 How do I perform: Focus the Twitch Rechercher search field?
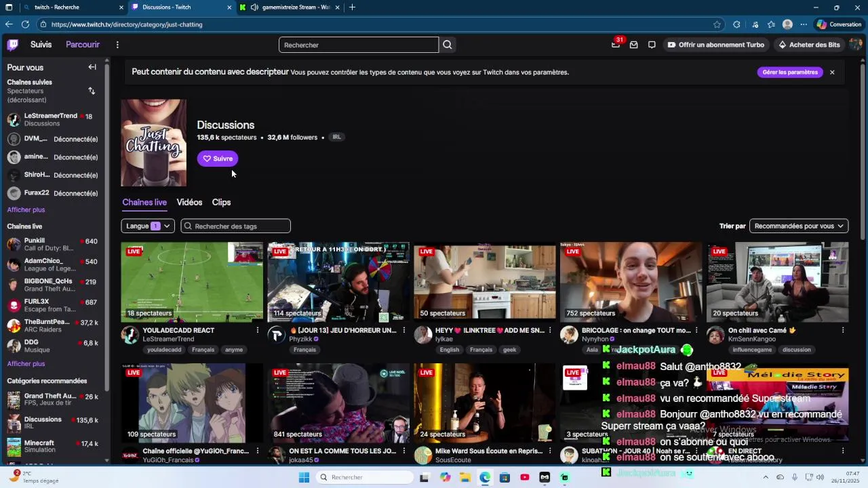(x=359, y=45)
